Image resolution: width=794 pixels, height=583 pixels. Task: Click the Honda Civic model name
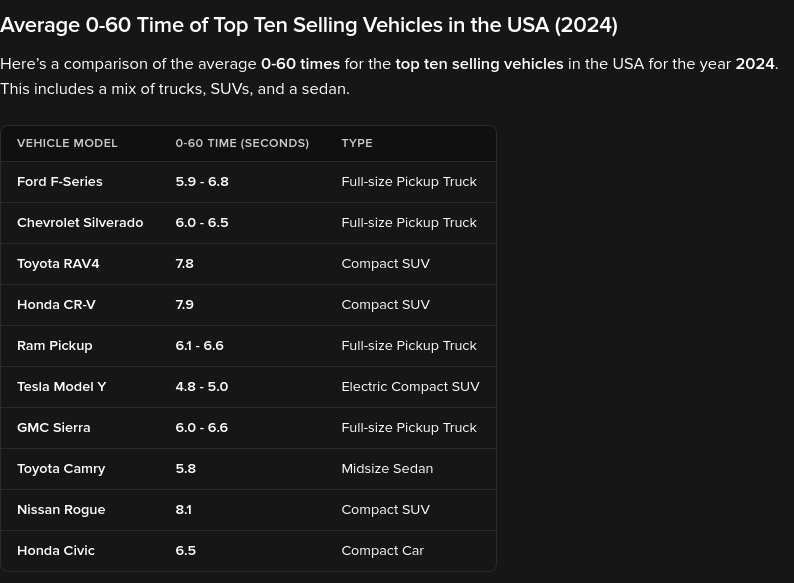56,551
